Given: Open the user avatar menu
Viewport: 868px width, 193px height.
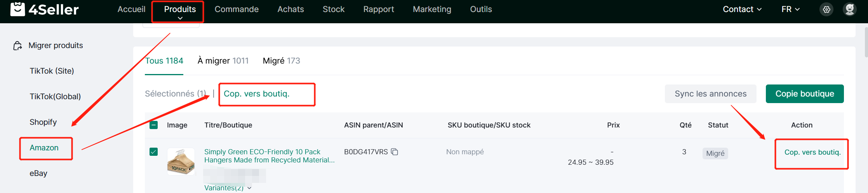Looking at the screenshot, I should (x=850, y=9).
